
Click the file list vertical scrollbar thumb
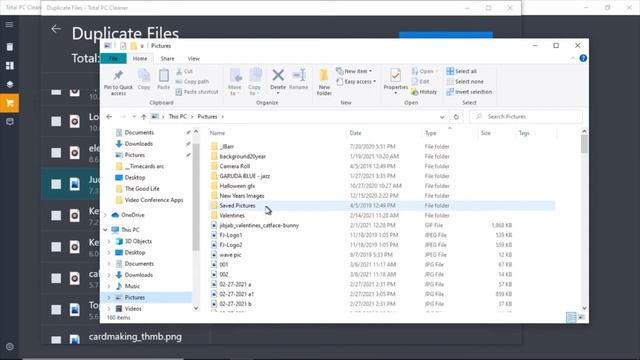pyautogui.click(x=584, y=144)
